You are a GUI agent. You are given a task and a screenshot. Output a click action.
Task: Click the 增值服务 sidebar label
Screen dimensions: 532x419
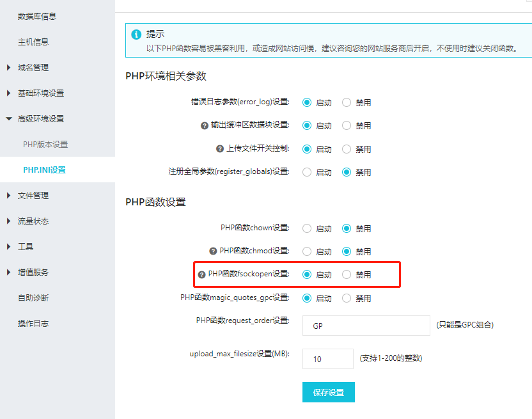tap(33, 272)
